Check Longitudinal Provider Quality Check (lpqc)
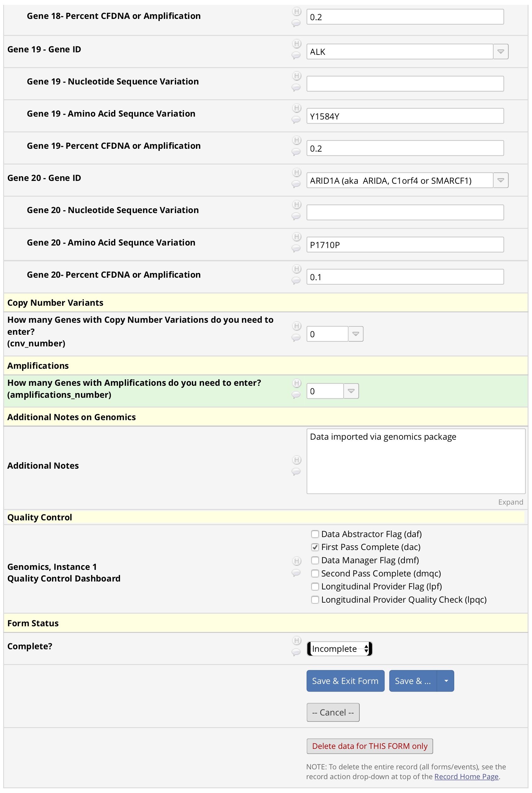The width and height of the screenshot is (532, 793). (315, 599)
